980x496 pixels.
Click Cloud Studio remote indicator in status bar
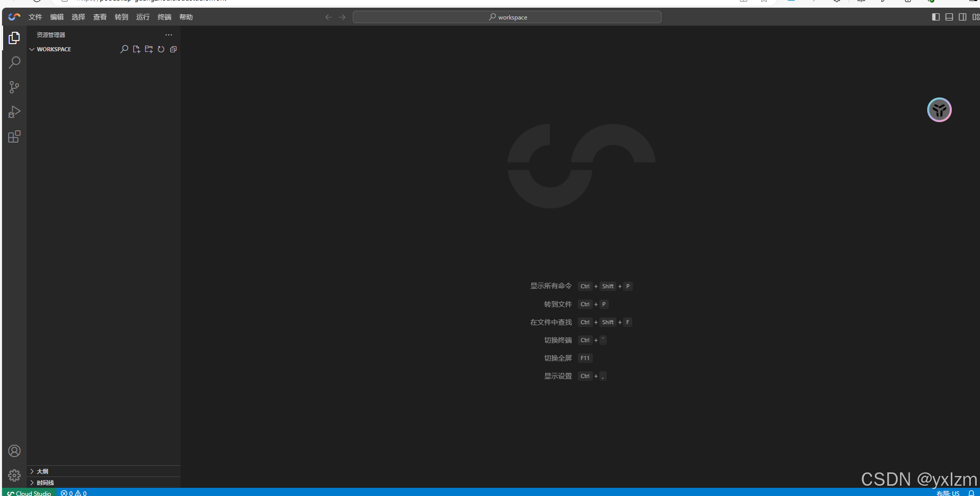coord(29,493)
